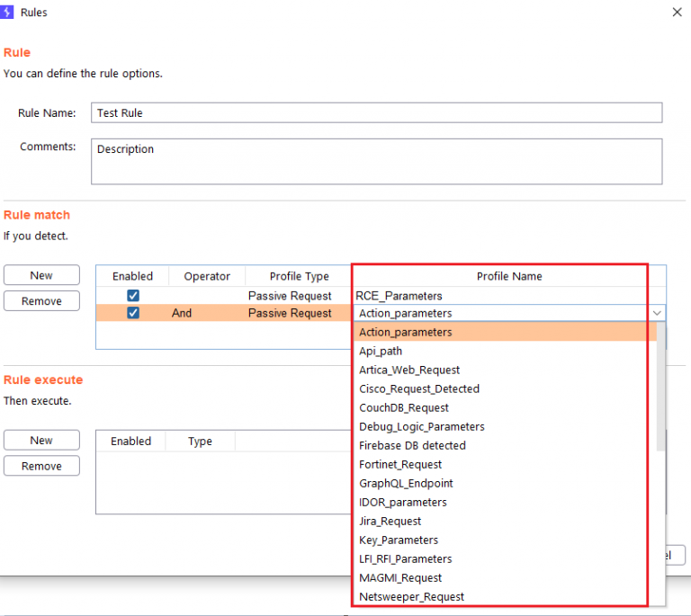Viewport: 691px width, 616px height.
Task: Choose Firebase DB detected entry
Action: [x=412, y=445]
